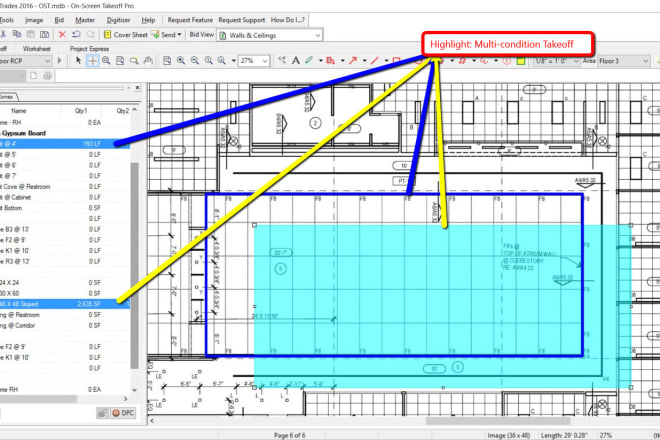Click the yellow-green square icon near scale
660x440 pixels.
point(521,61)
